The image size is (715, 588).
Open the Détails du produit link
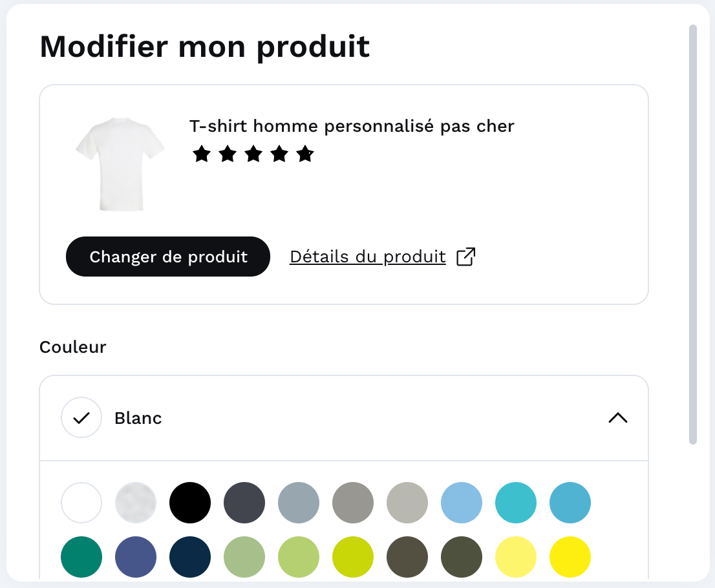367,256
